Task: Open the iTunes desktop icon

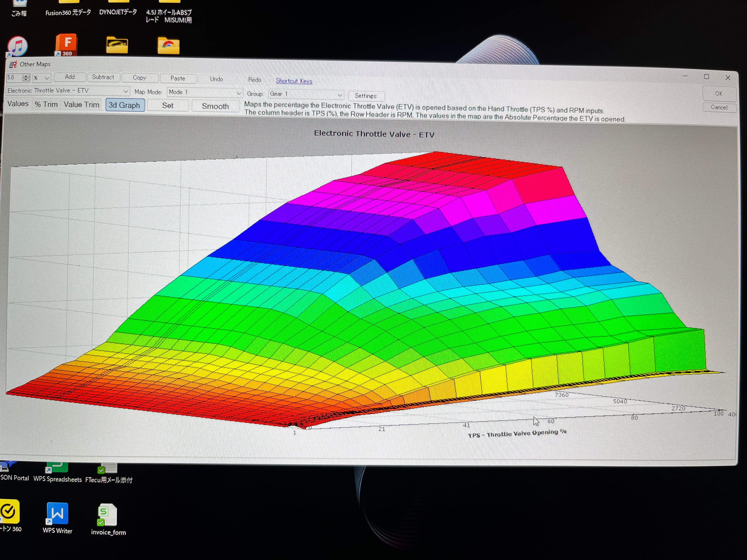Action: (x=18, y=46)
